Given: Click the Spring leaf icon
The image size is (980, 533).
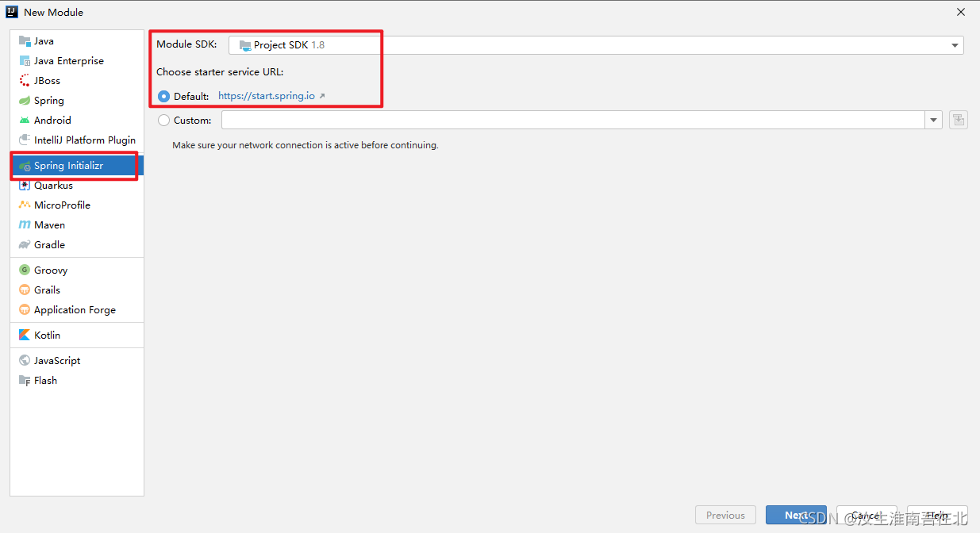Looking at the screenshot, I should [x=25, y=101].
